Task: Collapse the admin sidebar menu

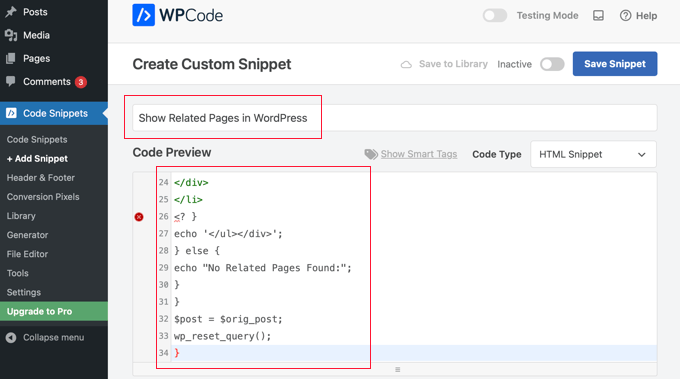Action: tap(53, 337)
